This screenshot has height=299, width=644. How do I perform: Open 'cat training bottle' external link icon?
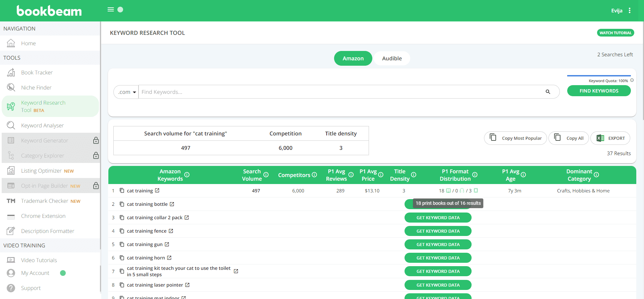(x=172, y=204)
